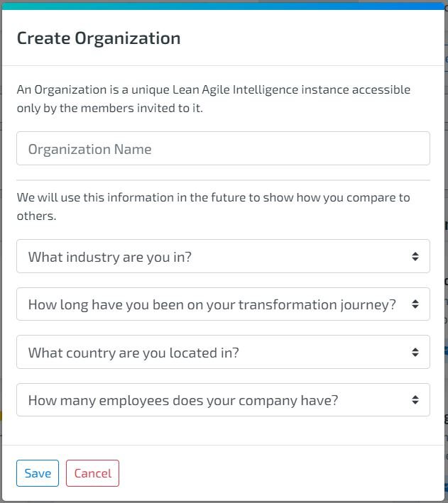
Task: Click the 'What country' label inside the combo box
Action: click(x=133, y=353)
